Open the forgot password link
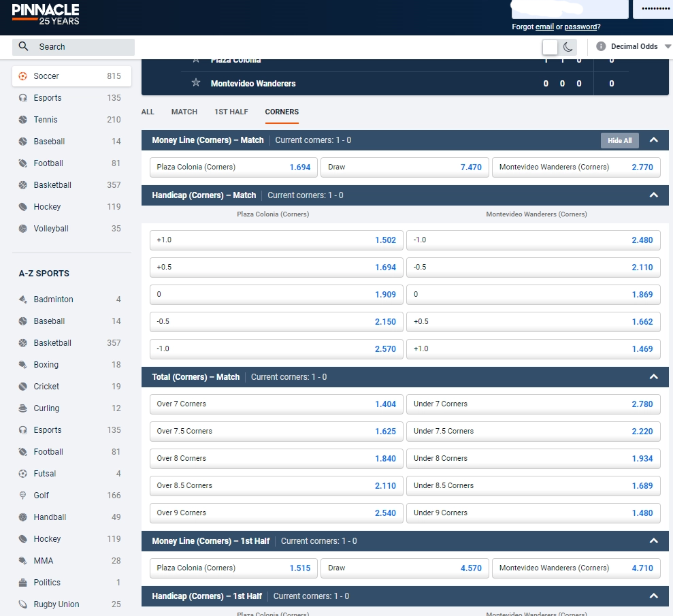The height and width of the screenshot is (616, 673). [580, 27]
